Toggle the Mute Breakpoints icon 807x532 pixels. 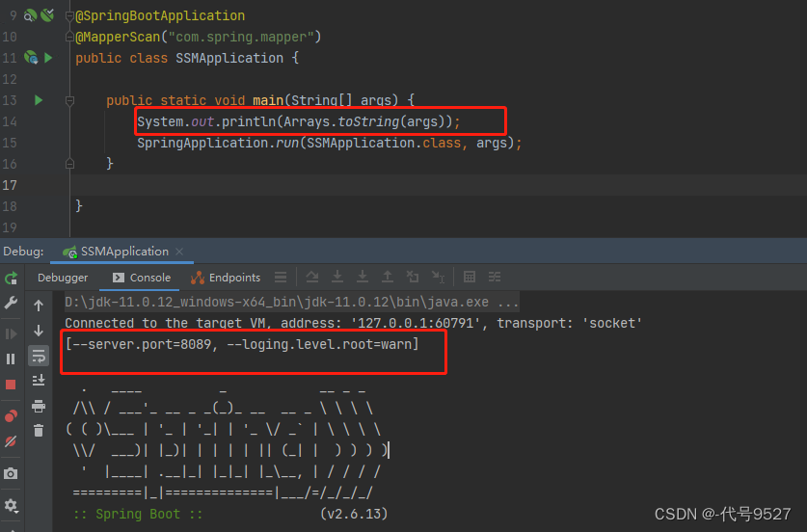pyautogui.click(x=11, y=441)
